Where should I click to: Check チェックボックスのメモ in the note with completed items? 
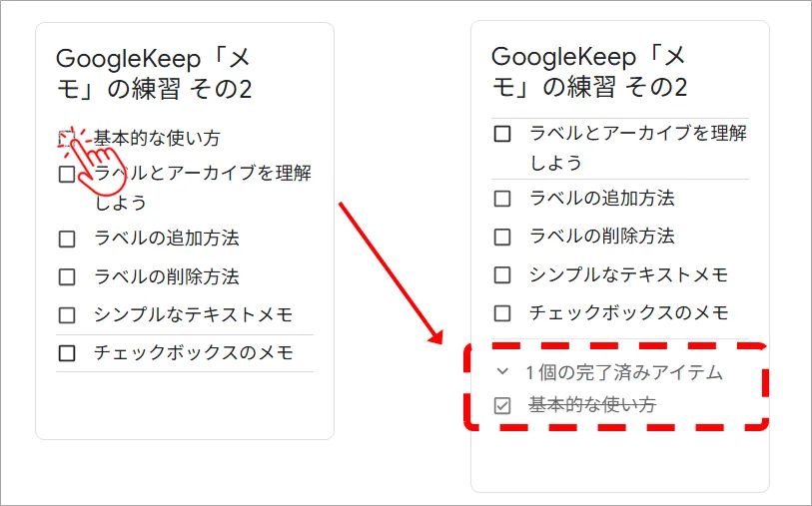tap(502, 312)
